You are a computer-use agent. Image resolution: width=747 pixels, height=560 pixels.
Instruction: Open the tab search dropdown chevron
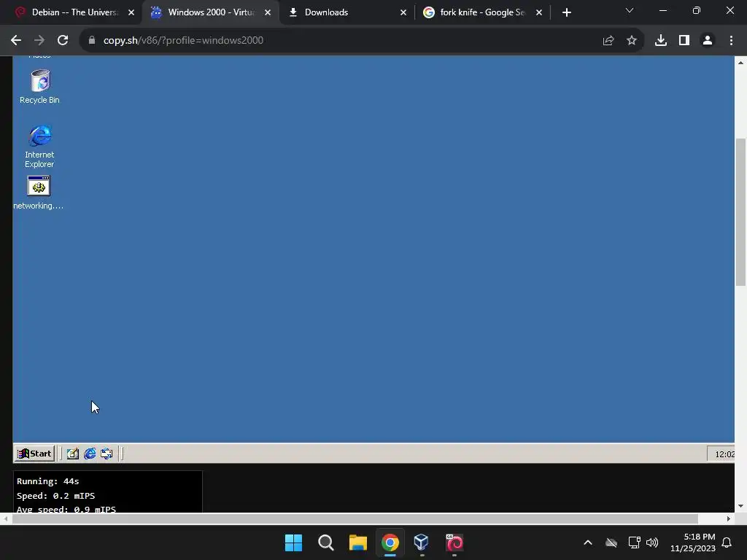point(630,10)
